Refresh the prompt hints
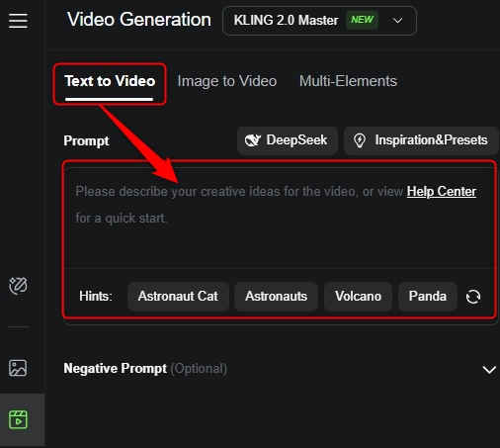This screenshot has height=448, width=500. (x=473, y=297)
